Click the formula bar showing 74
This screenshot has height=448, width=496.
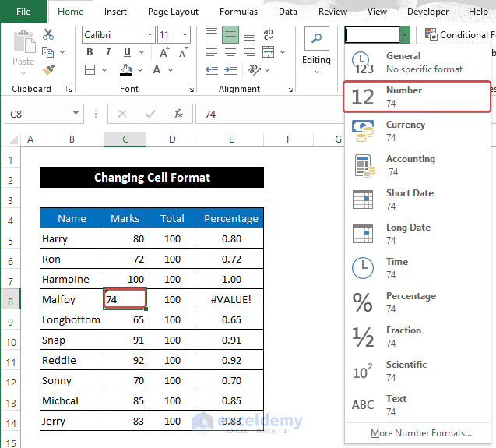point(270,114)
